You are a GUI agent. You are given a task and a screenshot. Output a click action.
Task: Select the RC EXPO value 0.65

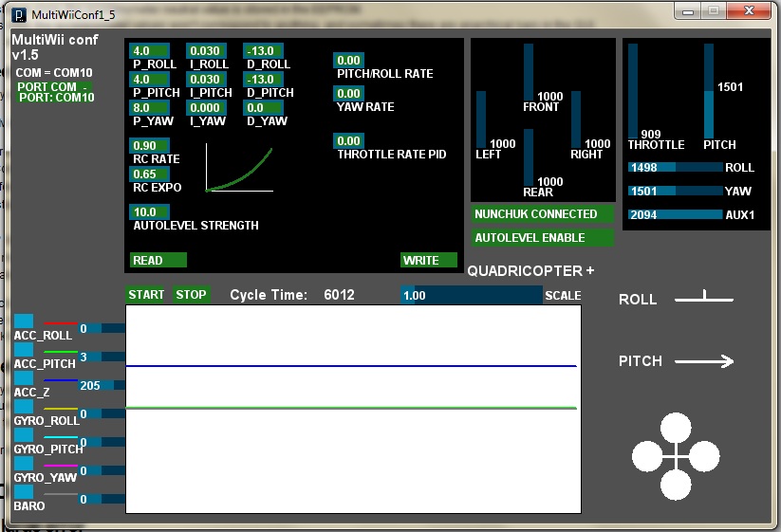[149, 174]
